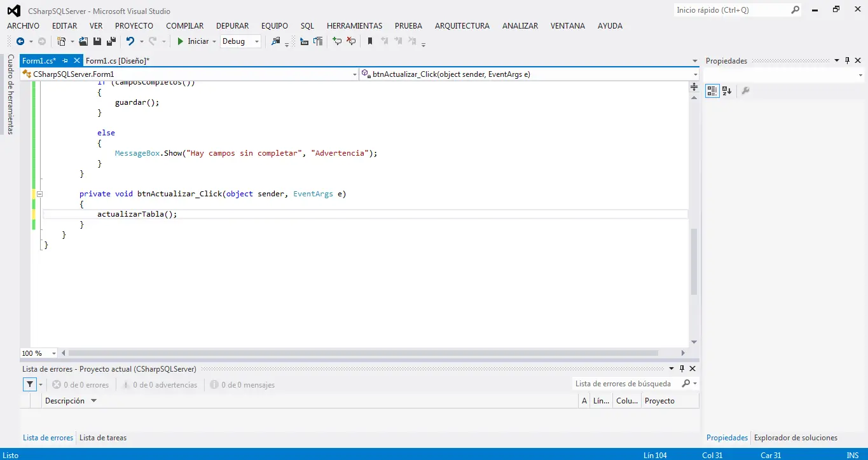Viewport: 868px width, 460px height.
Task: Go to the previous bookmark icon
Action: click(x=384, y=41)
